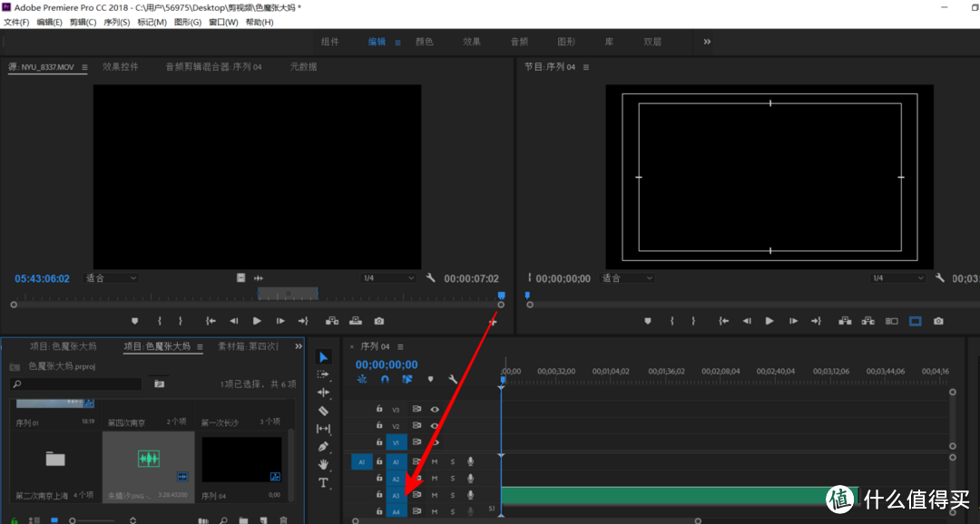Select the Type tool
Image resolution: width=980 pixels, height=524 pixels.
click(x=323, y=482)
